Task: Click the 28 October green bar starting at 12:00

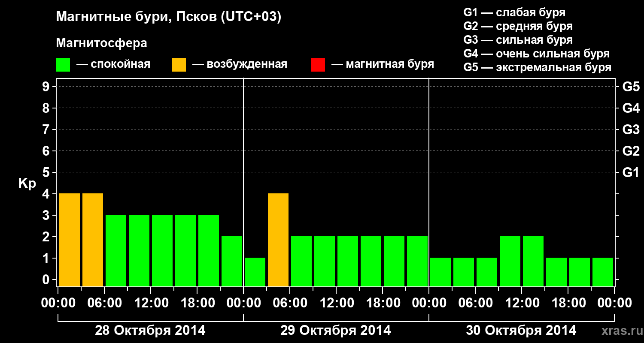Action: coord(162,250)
